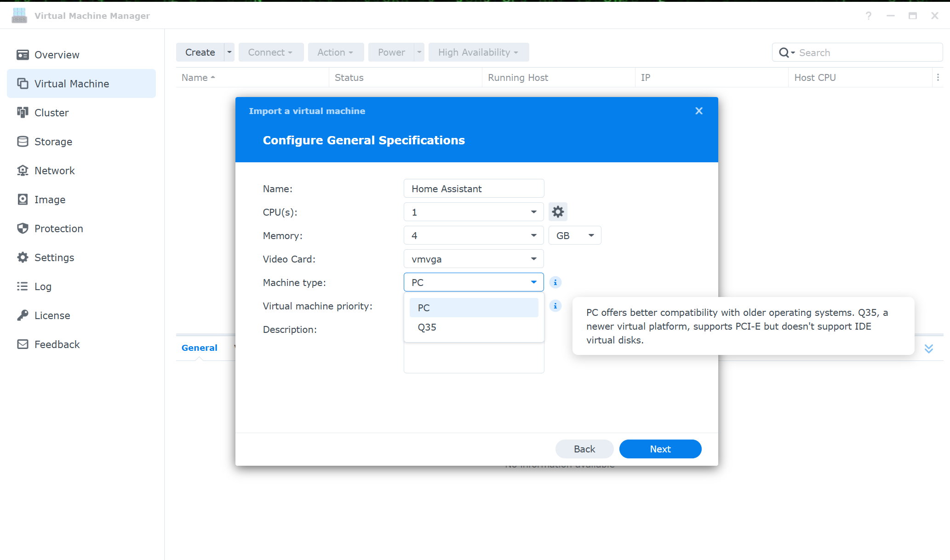Switch to the General tab
This screenshot has width=950, height=560.
[199, 348]
